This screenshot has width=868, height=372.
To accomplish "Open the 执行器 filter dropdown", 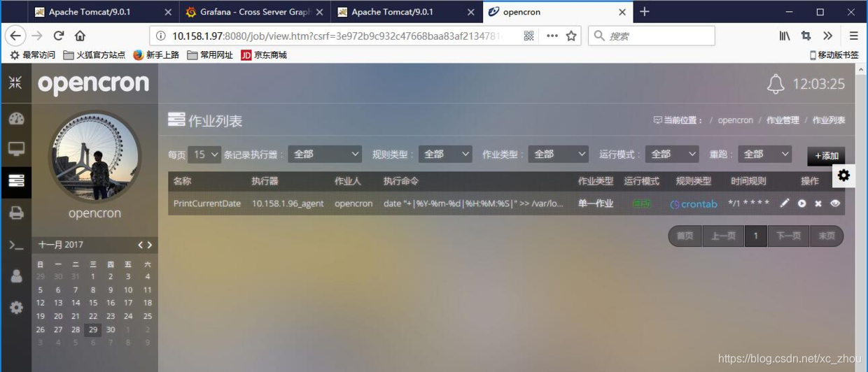I will point(325,155).
